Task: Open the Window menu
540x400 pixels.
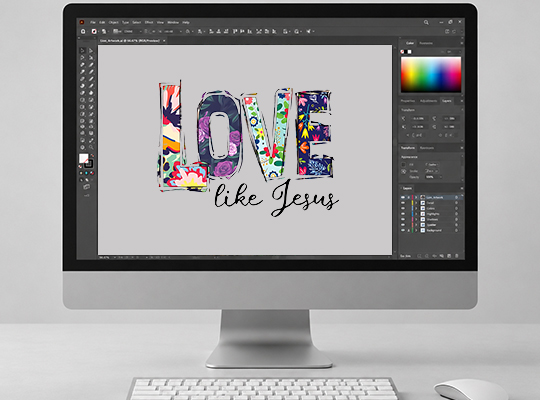Action: (173, 22)
